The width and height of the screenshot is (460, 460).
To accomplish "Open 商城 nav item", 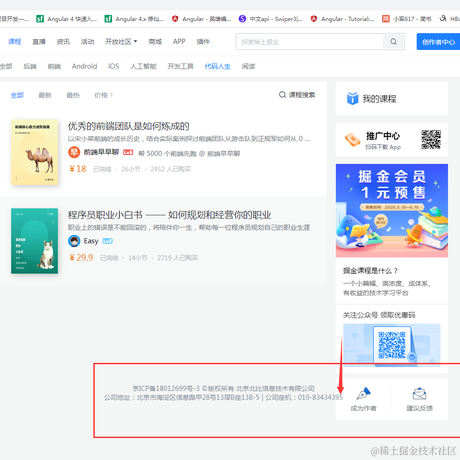I will (155, 42).
